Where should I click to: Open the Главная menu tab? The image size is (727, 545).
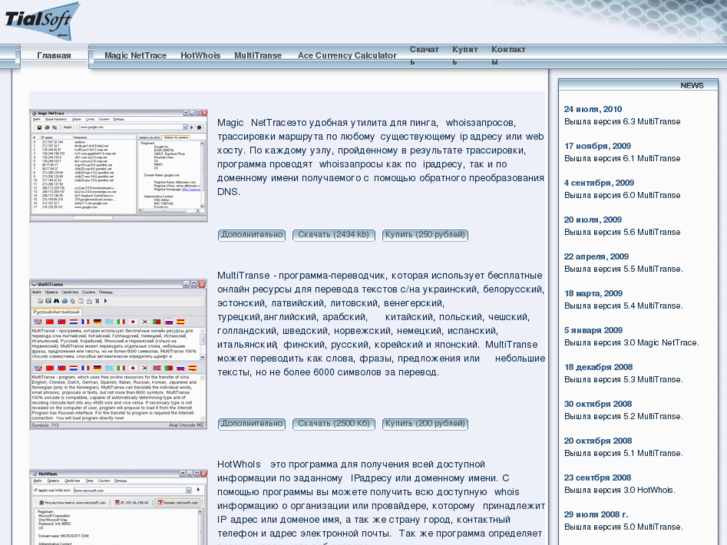tap(54, 56)
